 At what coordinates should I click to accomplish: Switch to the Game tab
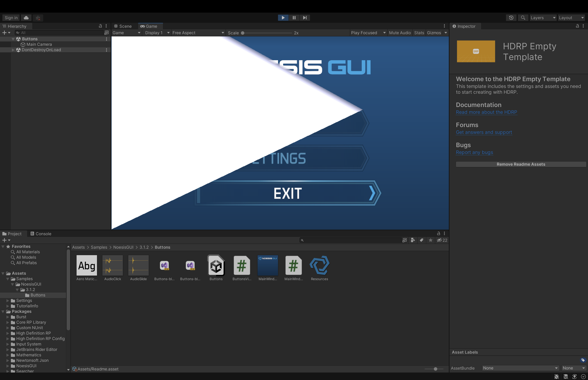149,26
